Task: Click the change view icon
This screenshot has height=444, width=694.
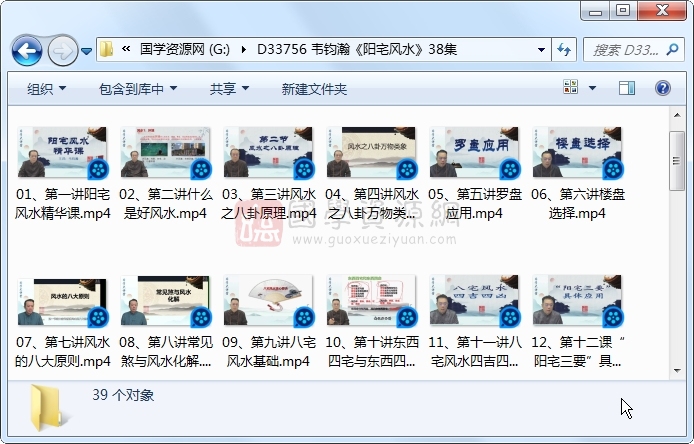Action: click(570, 87)
